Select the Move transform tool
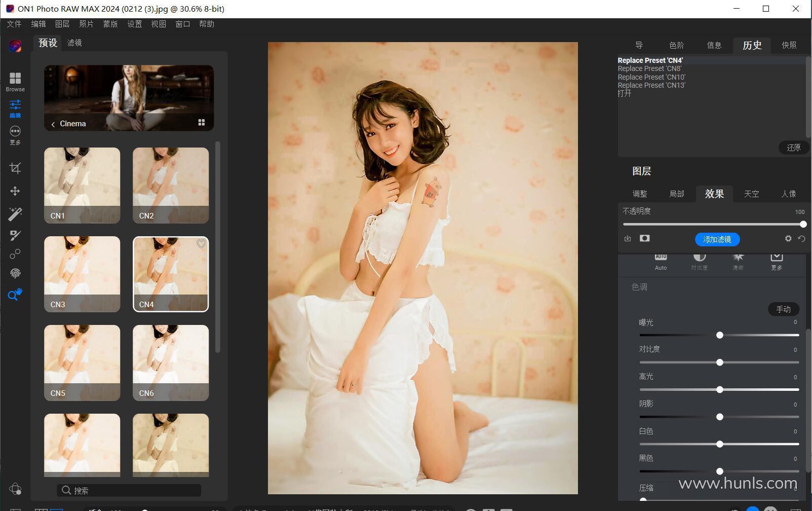Image resolution: width=812 pixels, height=511 pixels. pos(15,191)
